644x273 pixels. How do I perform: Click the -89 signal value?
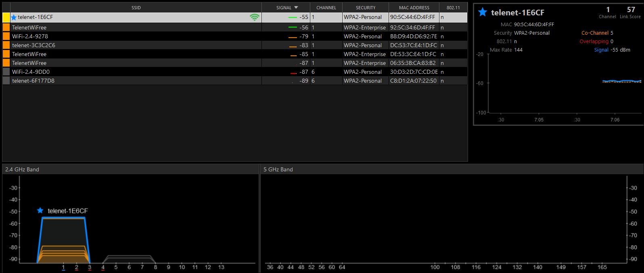[x=304, y=81]
